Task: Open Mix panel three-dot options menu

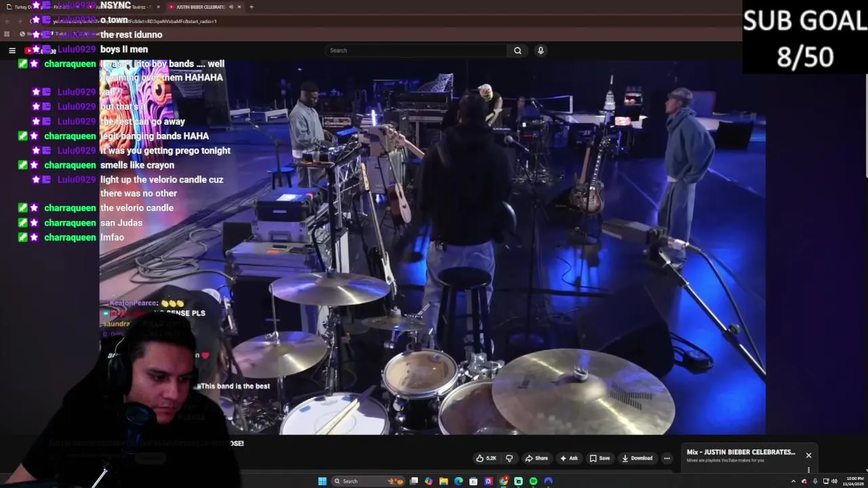Action: [x=808, y=470]
